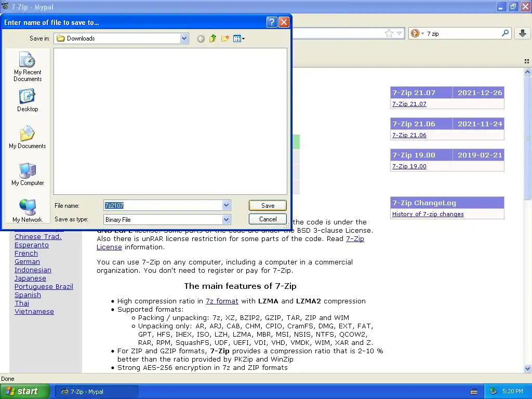Click the page scrollbar up arrow
Screen dimensions: 532x399
(527, 72)
